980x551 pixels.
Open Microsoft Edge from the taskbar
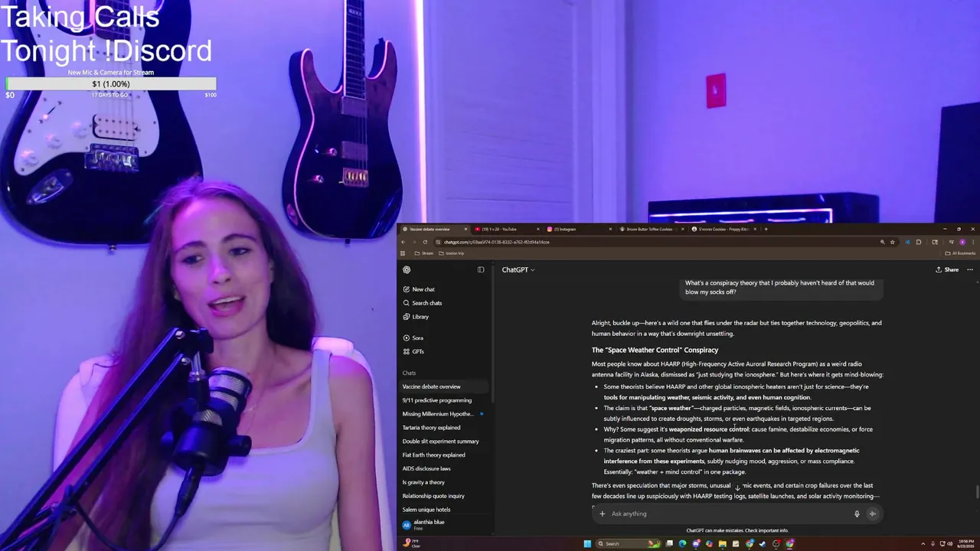pos(682,544)
